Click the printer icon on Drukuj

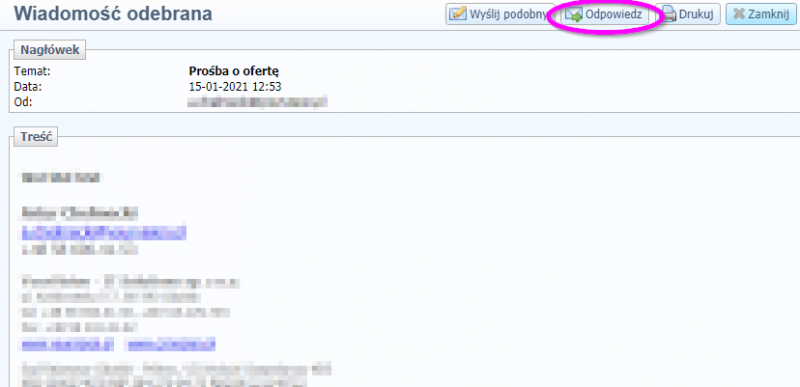669,15
